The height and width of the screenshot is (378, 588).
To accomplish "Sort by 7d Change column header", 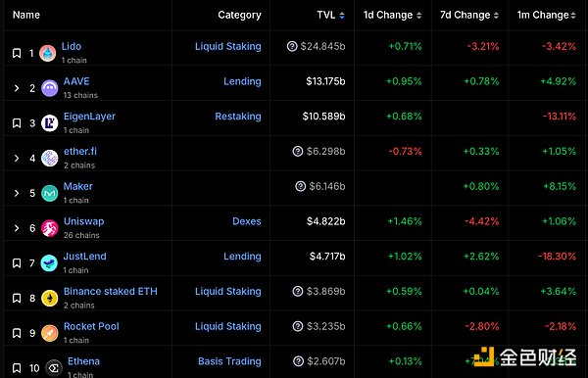I will point(469,15).
